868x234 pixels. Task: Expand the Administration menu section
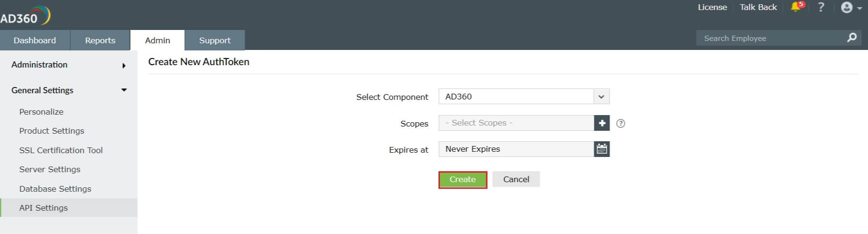tap(69, 65)
